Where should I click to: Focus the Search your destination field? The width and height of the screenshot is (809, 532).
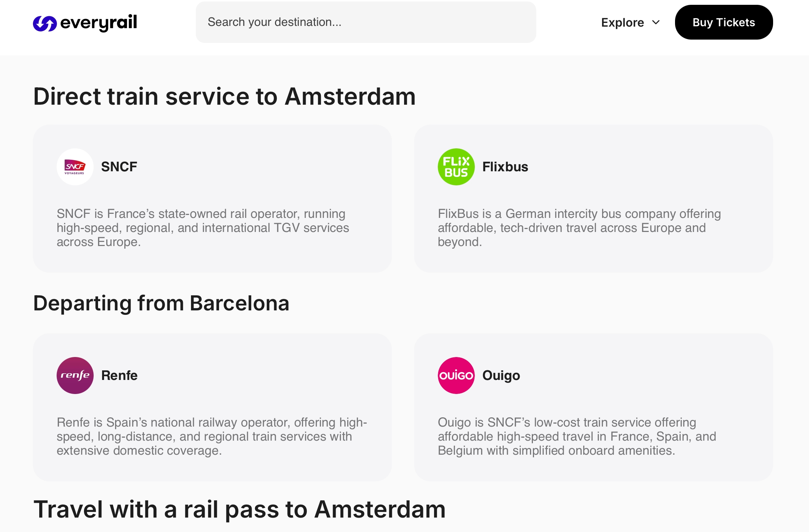(366, 22)
